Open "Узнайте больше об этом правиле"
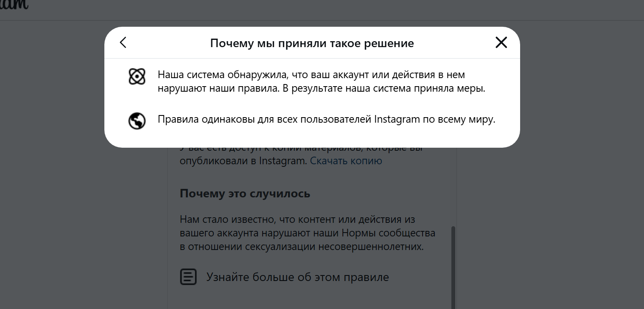644x309 pixels. point(297,277)
